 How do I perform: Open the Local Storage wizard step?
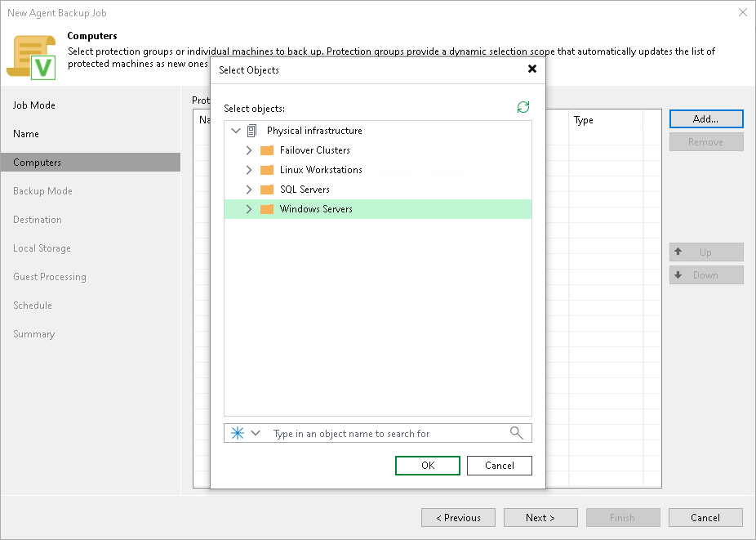pyautogui.click(x=91, y=248)
